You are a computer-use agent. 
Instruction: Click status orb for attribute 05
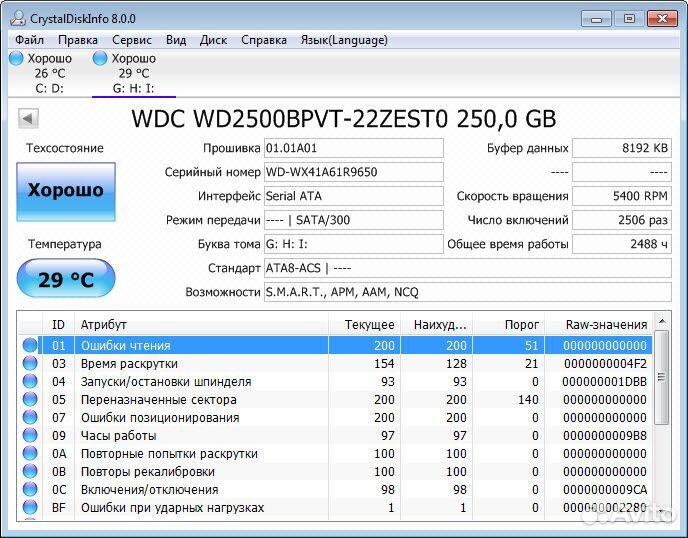(30, 399)
